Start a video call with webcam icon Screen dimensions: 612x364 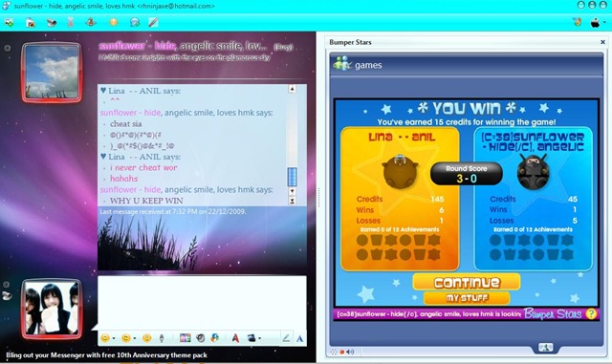(x=51, y=23)
